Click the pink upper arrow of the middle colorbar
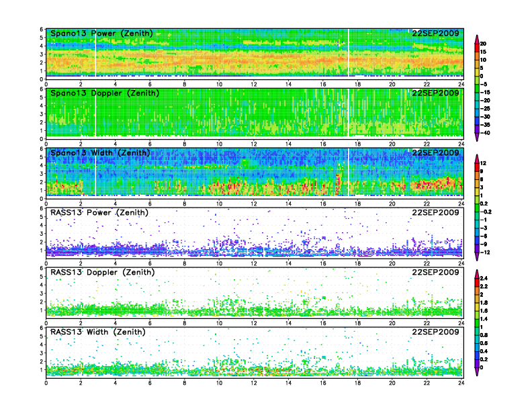Screen dimensions: 532x411 click(477, 158)
